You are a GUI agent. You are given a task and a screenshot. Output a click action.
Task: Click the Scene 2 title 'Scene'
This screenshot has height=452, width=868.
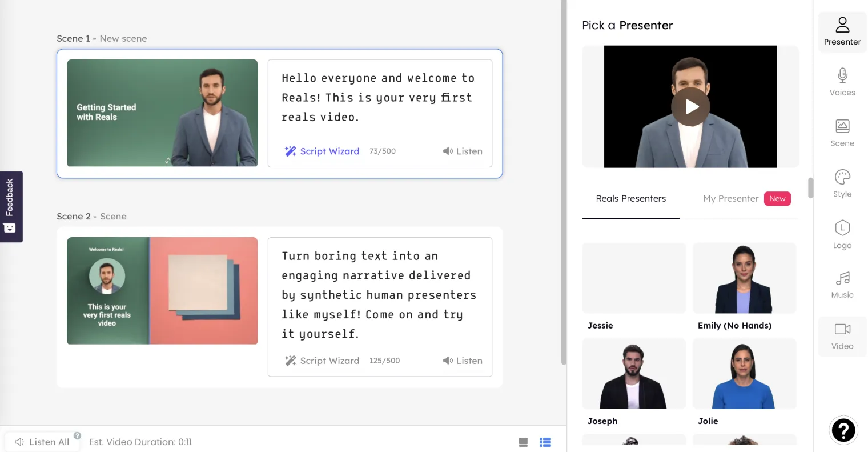[x=113, y=217]
